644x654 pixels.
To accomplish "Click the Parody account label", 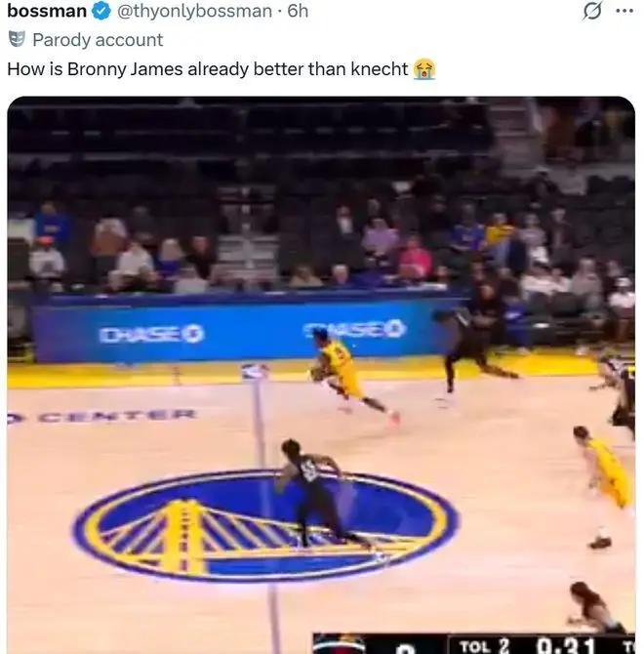I will [x=98, y=40].
